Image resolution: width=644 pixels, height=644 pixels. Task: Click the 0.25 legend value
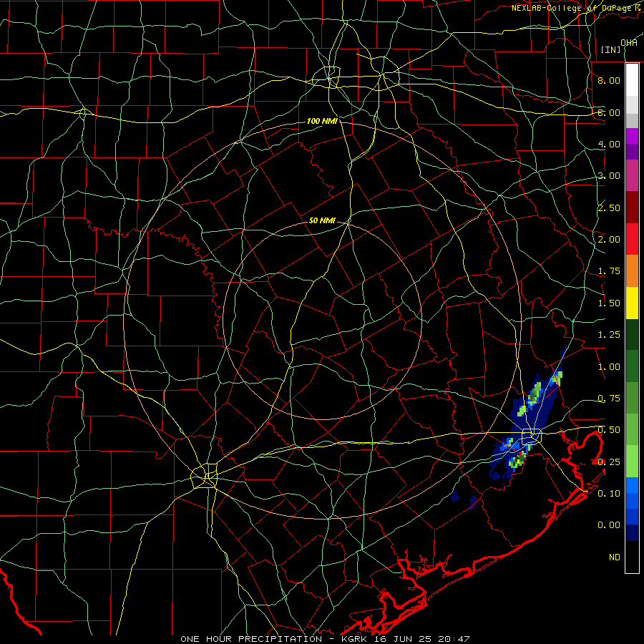(x=609, y=462)
